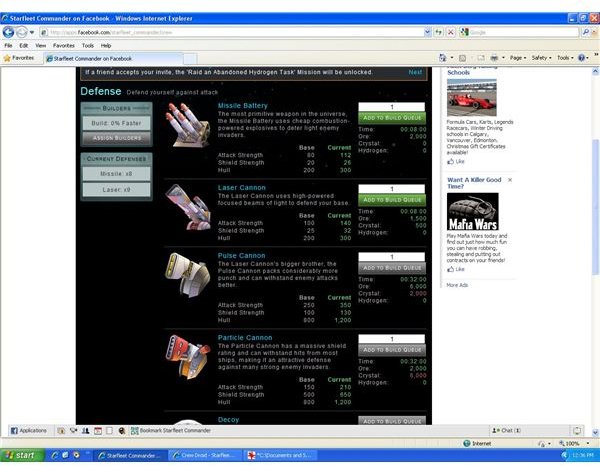The height and width of the screenshot is (466, 600).
Task: Open the Facebook Applications menu in bottom bar
Action: (29, 430)
